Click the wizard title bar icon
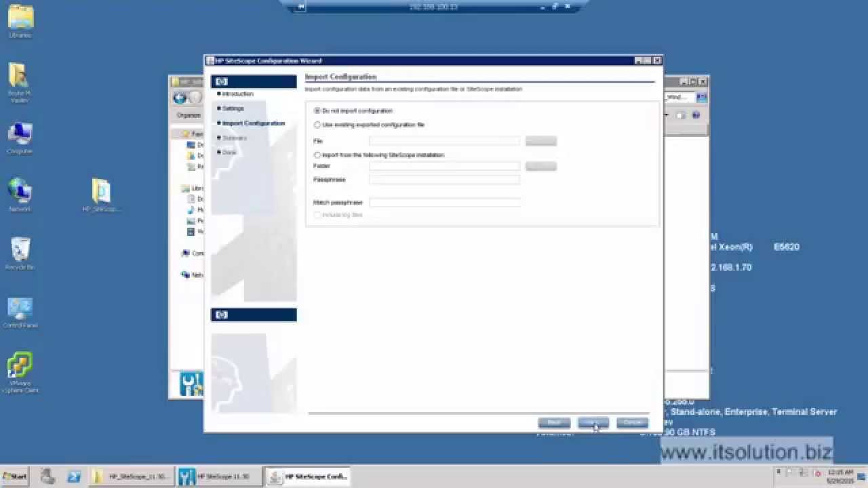Screen dimensions: 868x488 [210, 61]
